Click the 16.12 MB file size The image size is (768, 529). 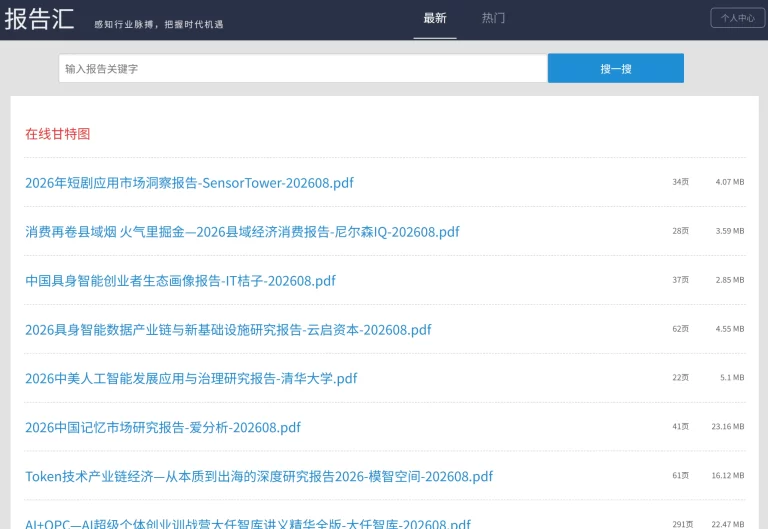(x=728, y=476)
